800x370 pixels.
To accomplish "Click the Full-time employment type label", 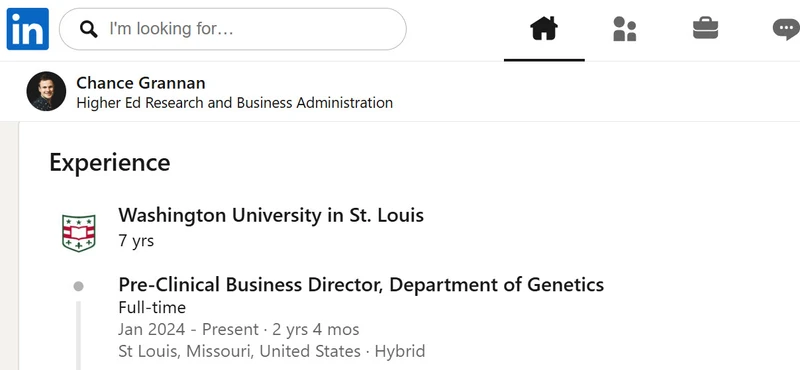I will (152, 307).
